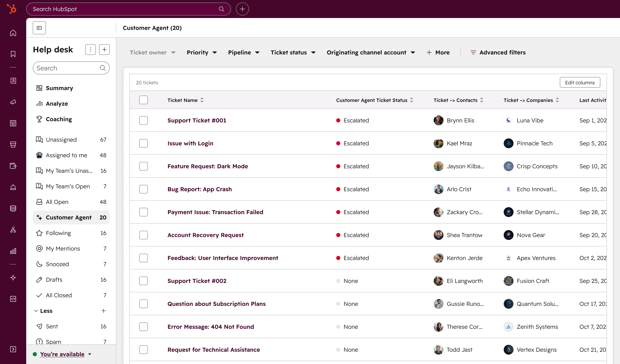The height and width of the screenshot is (364, 620).
Task: Click the collapse sidebar panel icon
Action: [x=39, y=28]
